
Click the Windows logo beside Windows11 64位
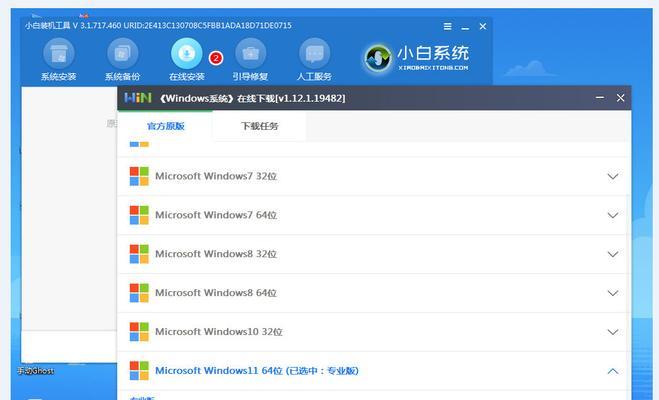(x=139, y=371)
